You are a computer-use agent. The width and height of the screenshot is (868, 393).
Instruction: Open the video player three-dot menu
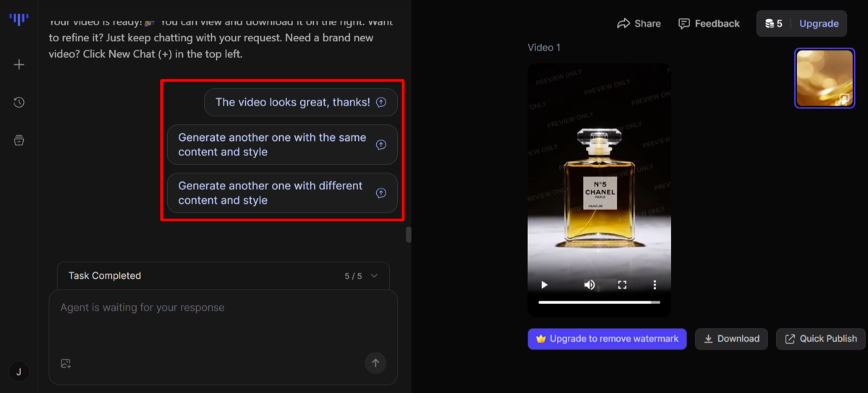pos(655,285)
